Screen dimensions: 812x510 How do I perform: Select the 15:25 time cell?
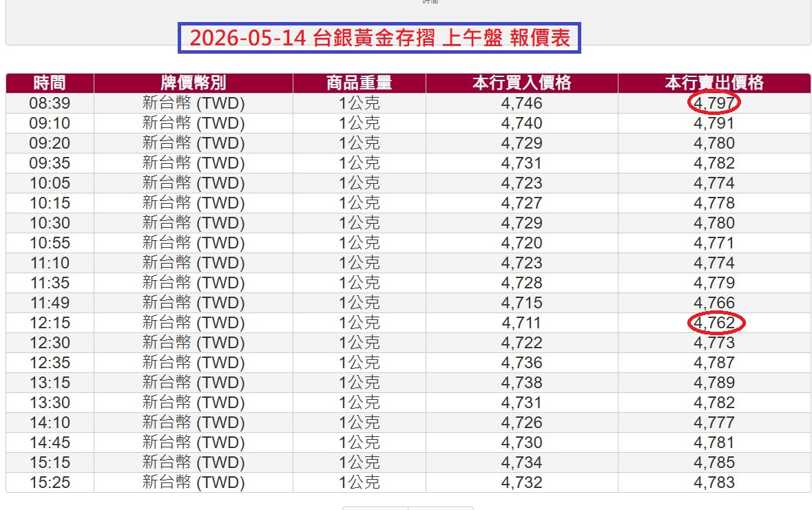[x=50, y=482]
